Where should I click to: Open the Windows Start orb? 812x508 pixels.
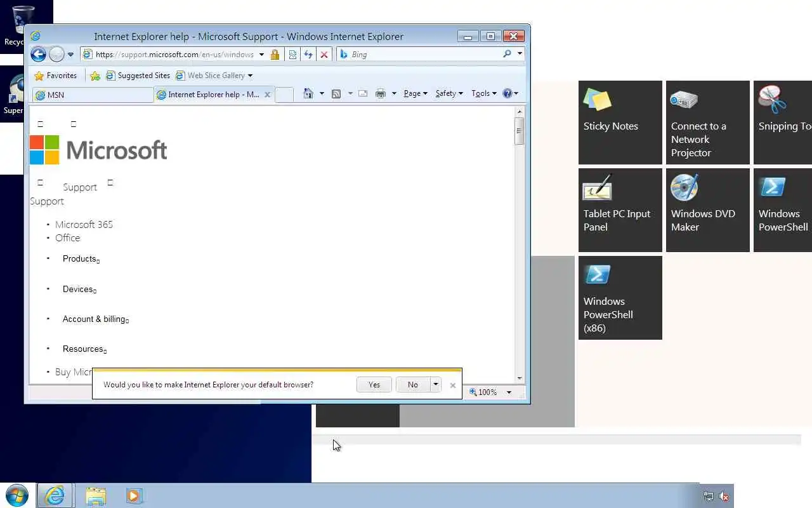[16, 495]
